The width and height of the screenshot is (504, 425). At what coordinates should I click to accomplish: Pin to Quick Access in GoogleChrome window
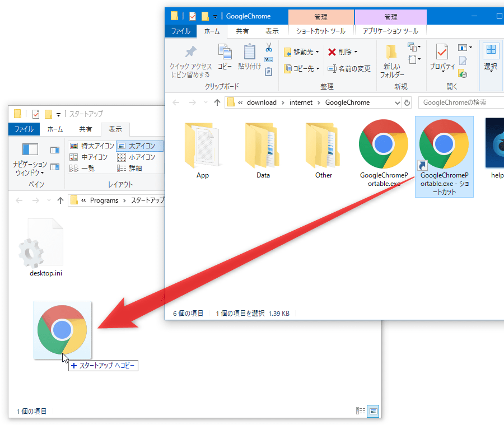[190, 62]
